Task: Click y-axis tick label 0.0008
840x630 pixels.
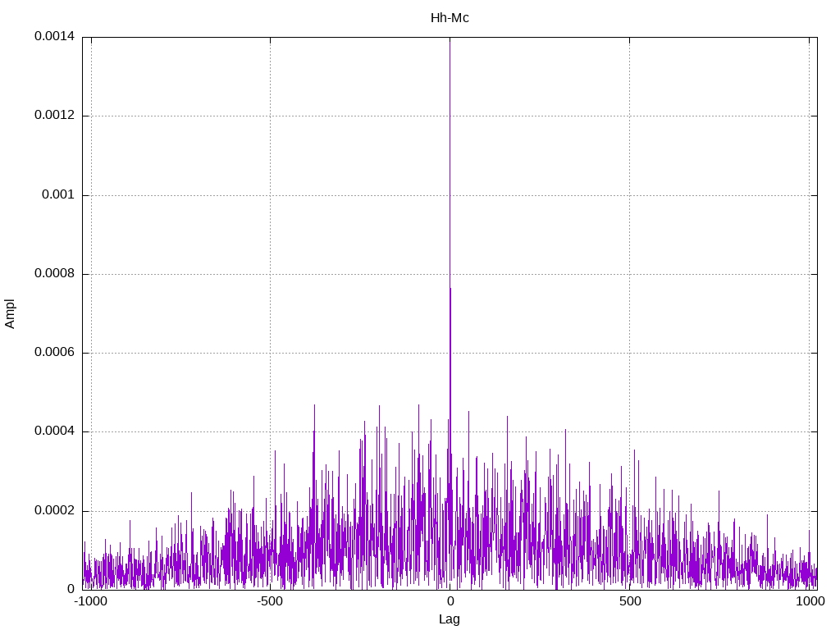Action: [55, 273]
